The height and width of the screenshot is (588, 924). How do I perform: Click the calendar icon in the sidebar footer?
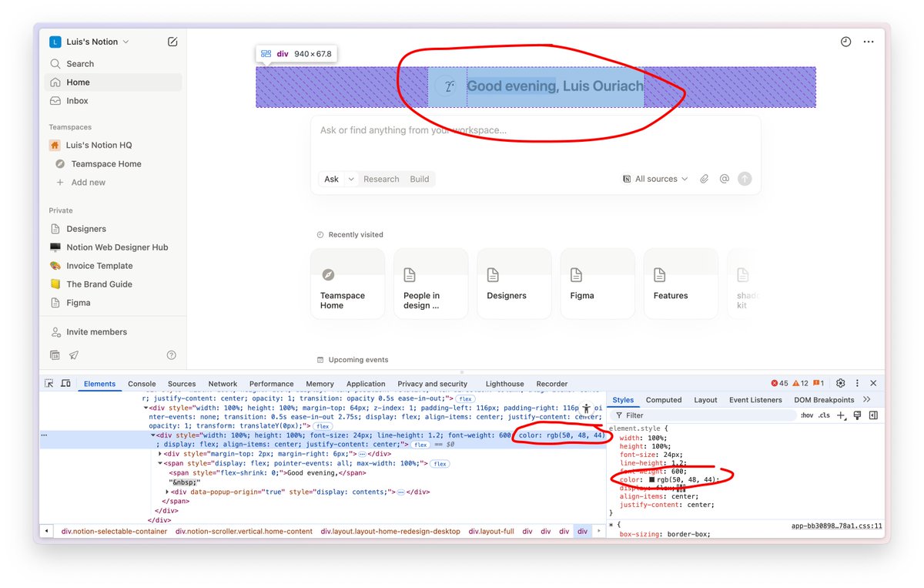tap(55, 355)
